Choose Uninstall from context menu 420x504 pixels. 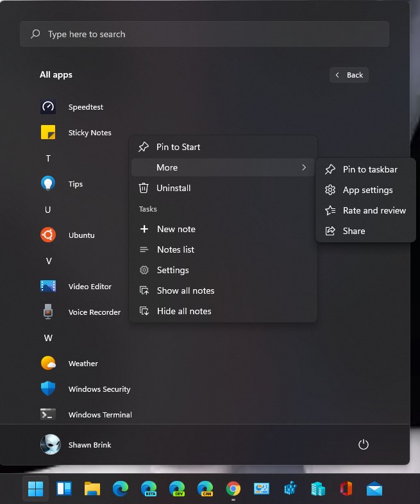click(223, 188)
